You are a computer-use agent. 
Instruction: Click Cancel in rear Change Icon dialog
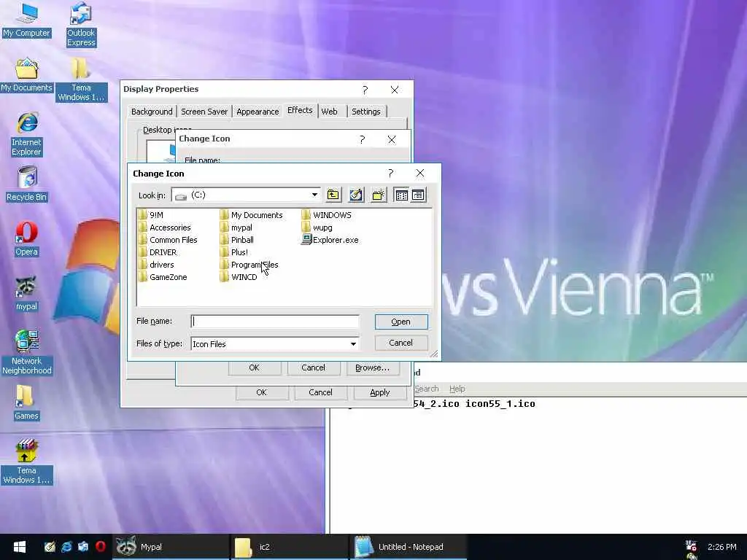tap(314, 367)
